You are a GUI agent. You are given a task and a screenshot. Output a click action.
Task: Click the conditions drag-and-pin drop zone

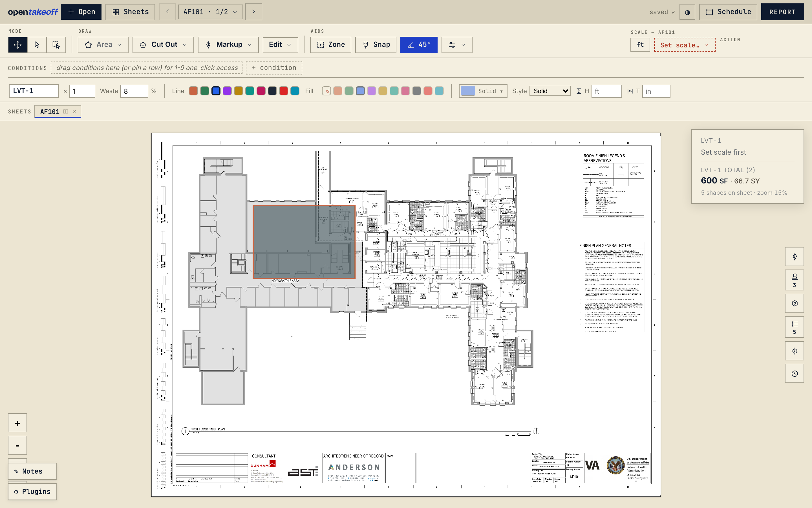pyautogui.click(x=147, y=68)
